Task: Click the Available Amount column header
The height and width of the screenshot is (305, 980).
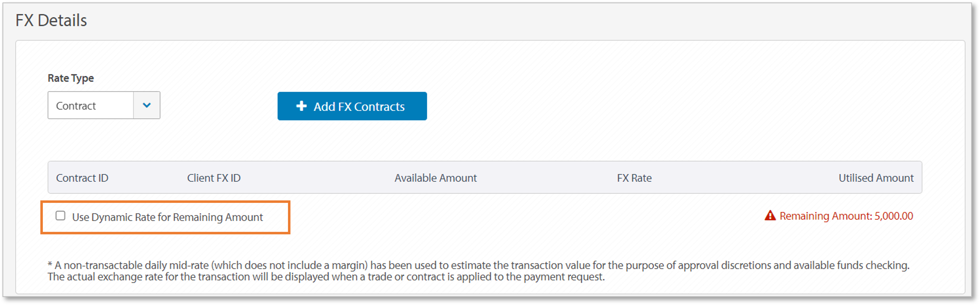Action: (x=436, y=178)
